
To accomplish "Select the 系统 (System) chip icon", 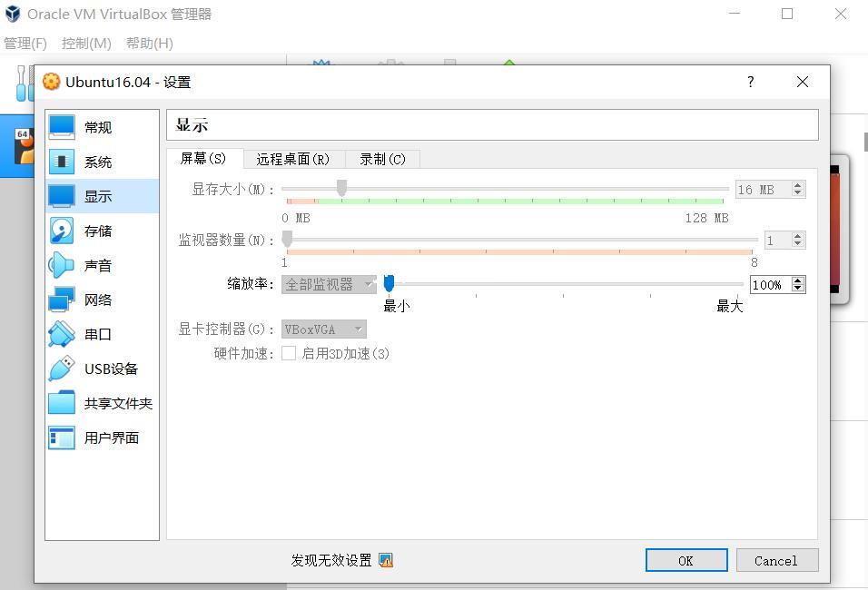I will click(62, 162).
